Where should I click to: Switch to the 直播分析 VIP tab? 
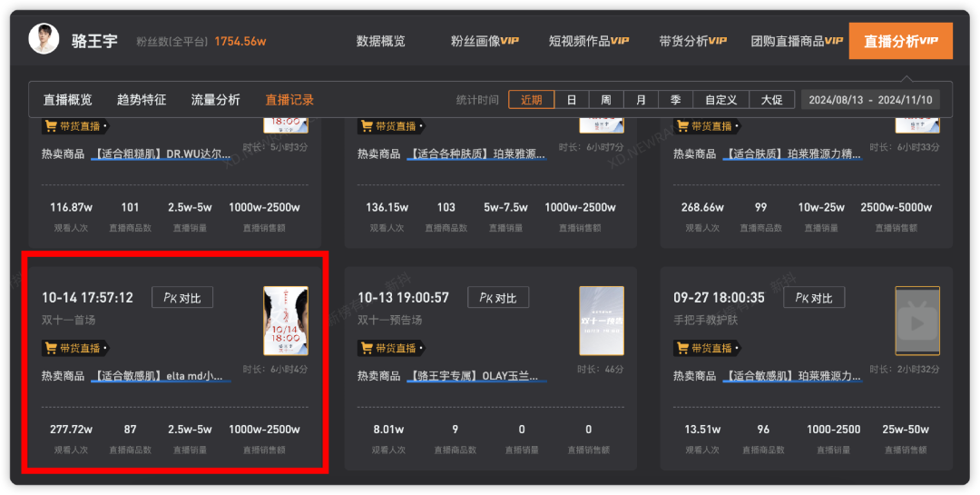click(900, 41)
